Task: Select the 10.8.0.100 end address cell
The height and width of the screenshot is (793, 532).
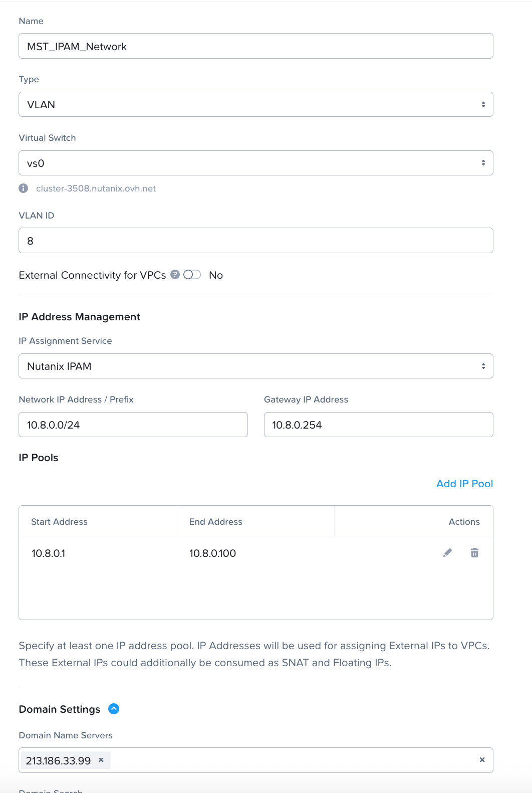Action: pos(212,553)
